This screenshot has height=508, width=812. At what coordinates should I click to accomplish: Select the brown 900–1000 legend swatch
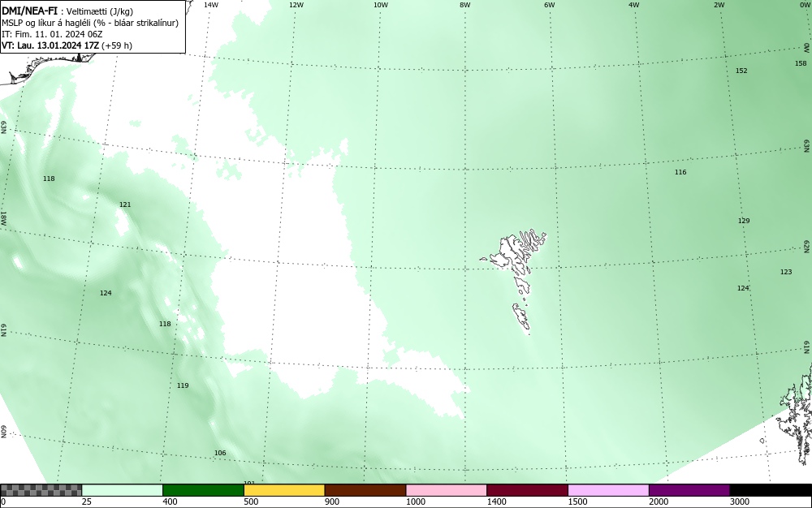pos(365,490)
